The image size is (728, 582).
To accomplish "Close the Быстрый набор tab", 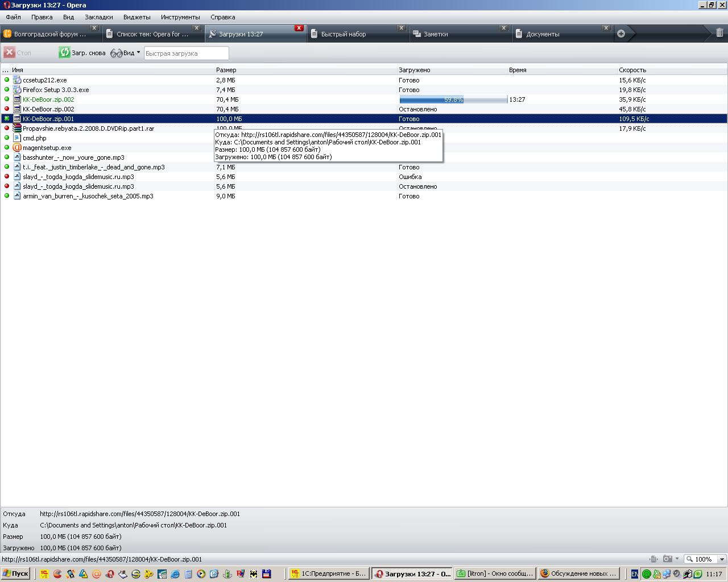I will (401, 28).
